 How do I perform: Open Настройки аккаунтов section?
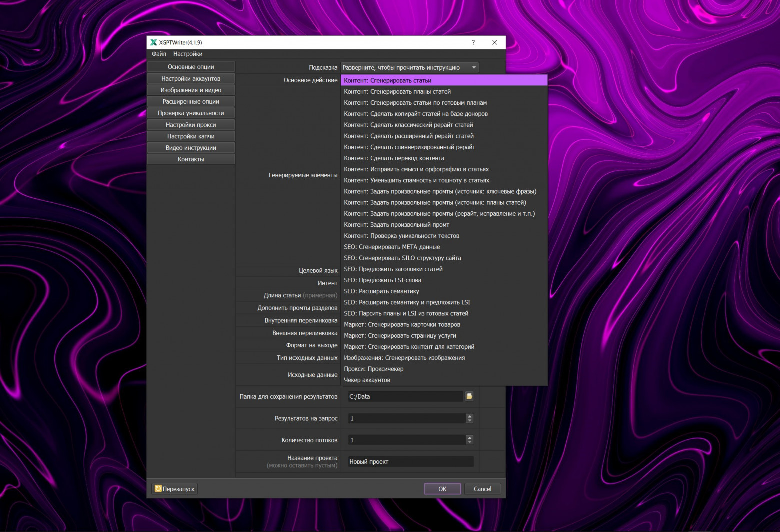pyautogui.click(x=191, y=78)
